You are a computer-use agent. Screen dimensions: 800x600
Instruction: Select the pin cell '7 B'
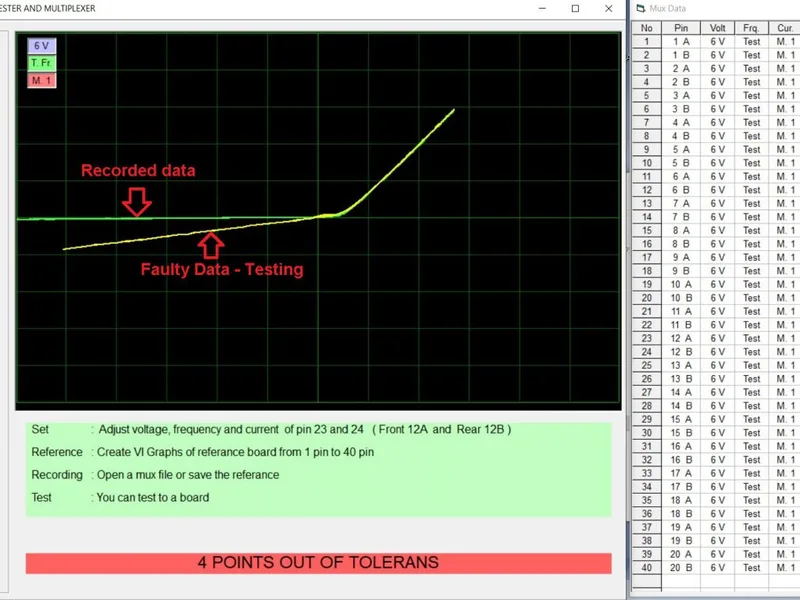pyautogui.click(x=681, y=217)
